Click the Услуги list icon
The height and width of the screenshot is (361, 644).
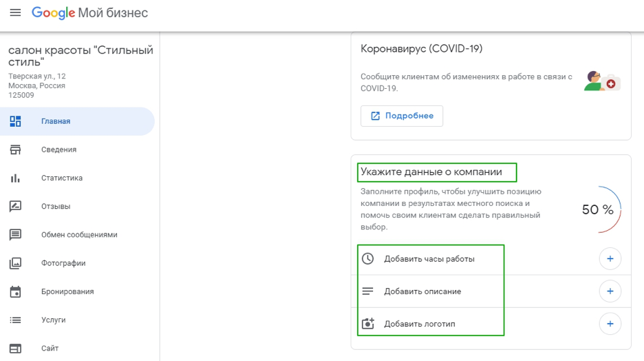click(x=15, y=320)
